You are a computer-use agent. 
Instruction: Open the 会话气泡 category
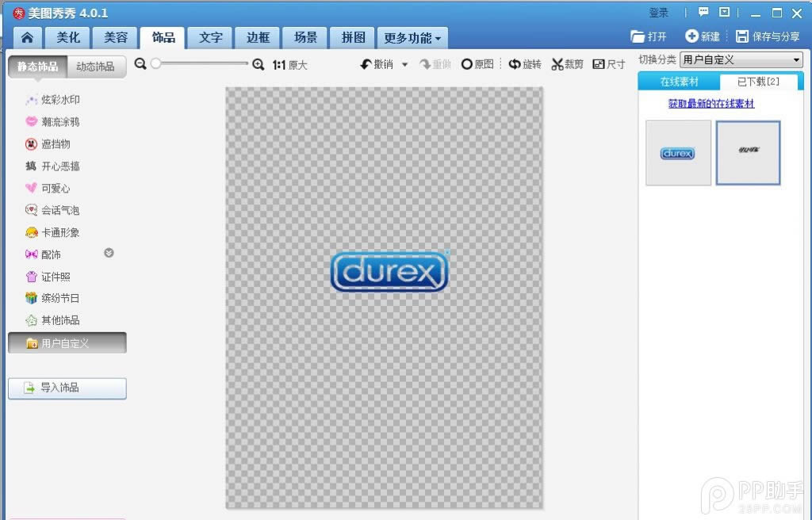[53, 210]
